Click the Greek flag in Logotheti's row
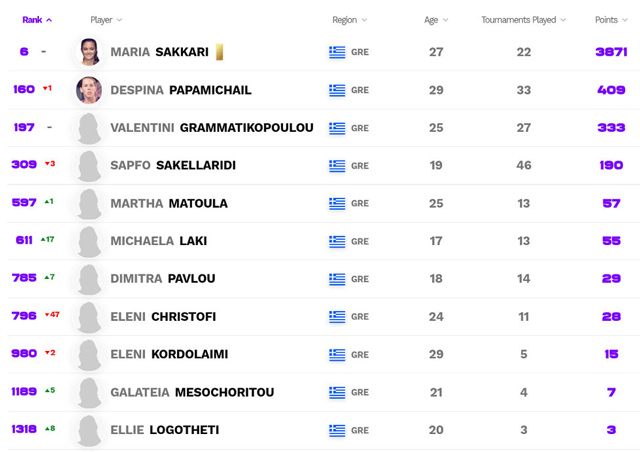The height and width of the screenshot is (452, 640). (x=337, y=430)
